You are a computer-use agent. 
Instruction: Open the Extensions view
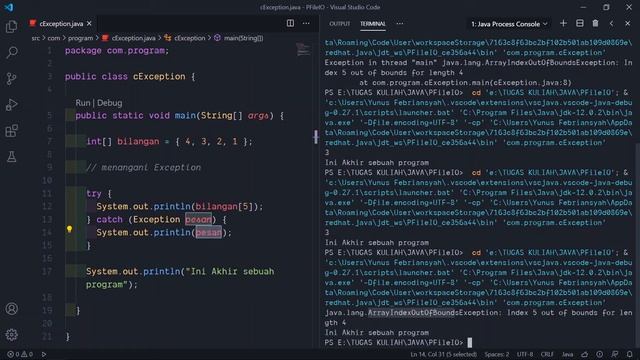(11, 131)
